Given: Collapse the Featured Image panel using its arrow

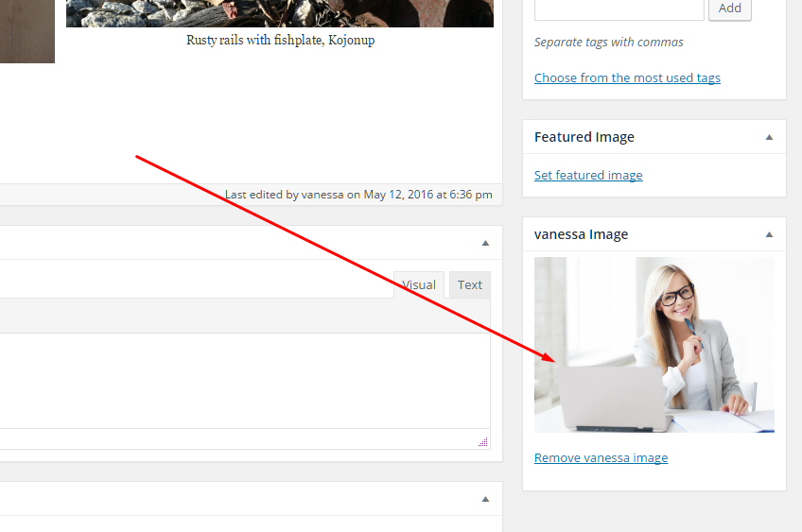Looking at the screenshot, I should [x=769, y=137].
